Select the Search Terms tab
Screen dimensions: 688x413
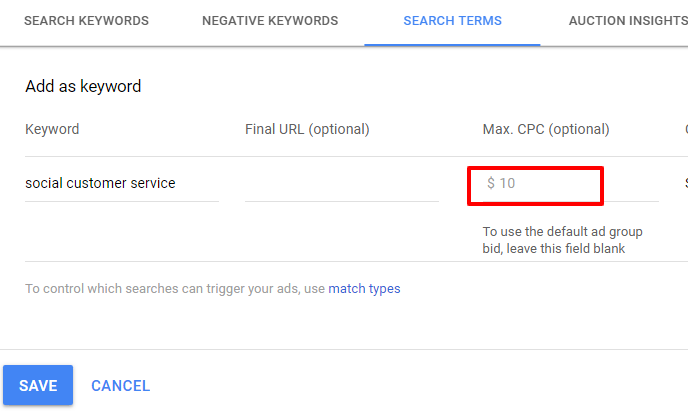click(452, 21)
